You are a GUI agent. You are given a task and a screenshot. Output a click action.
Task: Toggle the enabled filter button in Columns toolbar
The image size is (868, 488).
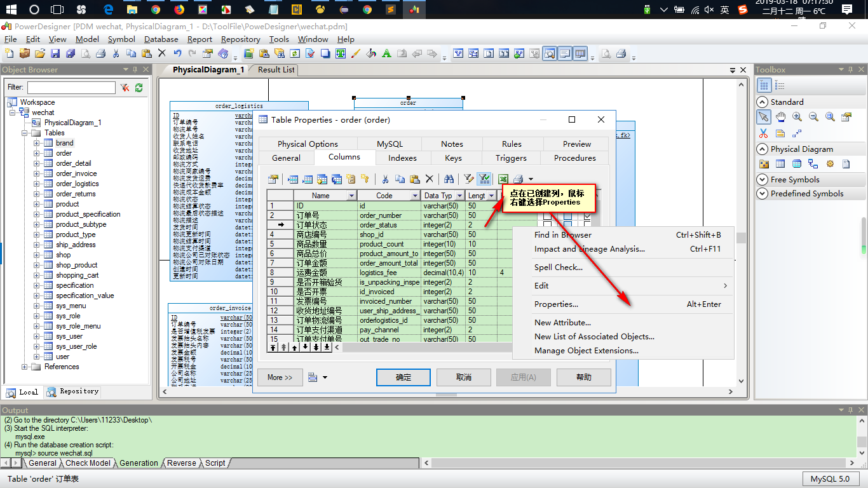pos(484,179)
